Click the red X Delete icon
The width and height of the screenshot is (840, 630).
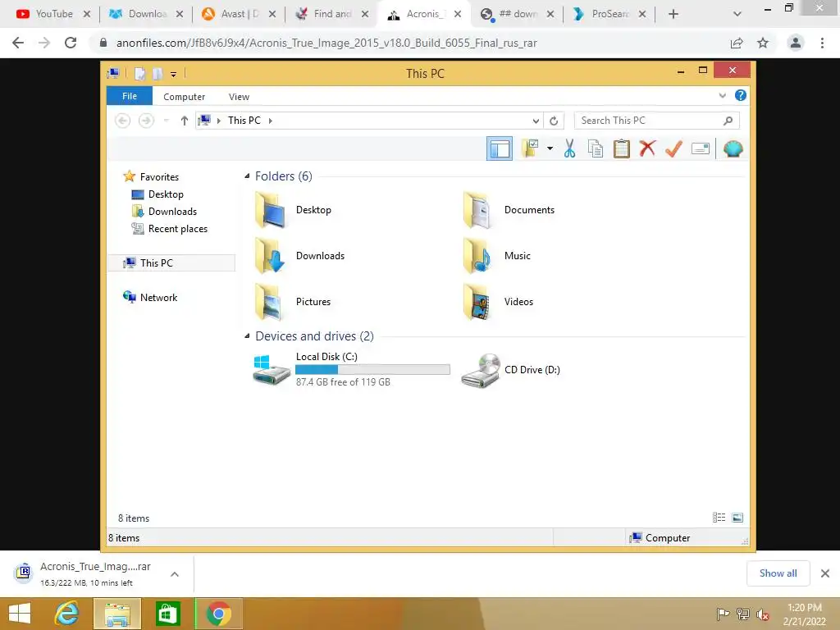[647, 148]
